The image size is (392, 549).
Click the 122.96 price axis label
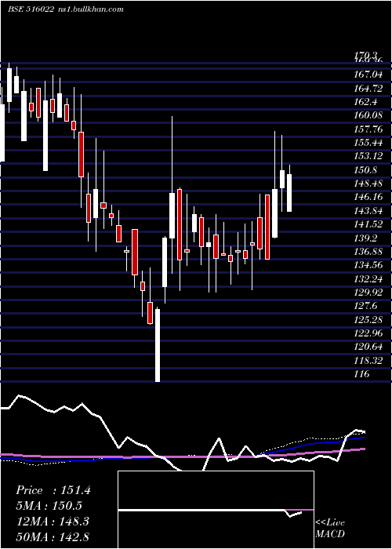pyautogui.click(x=368, y=333)
